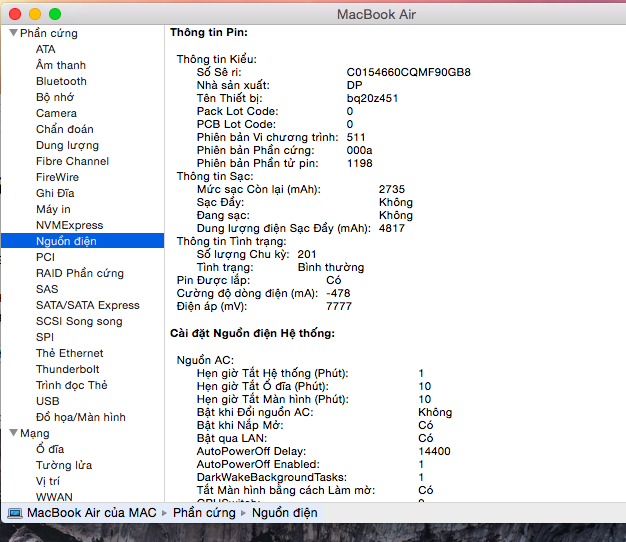The width and height of the screenshot is (626, 542).
Task: Click the MacBook Air computer icon in path bar
Action: (x=15, y=513)
